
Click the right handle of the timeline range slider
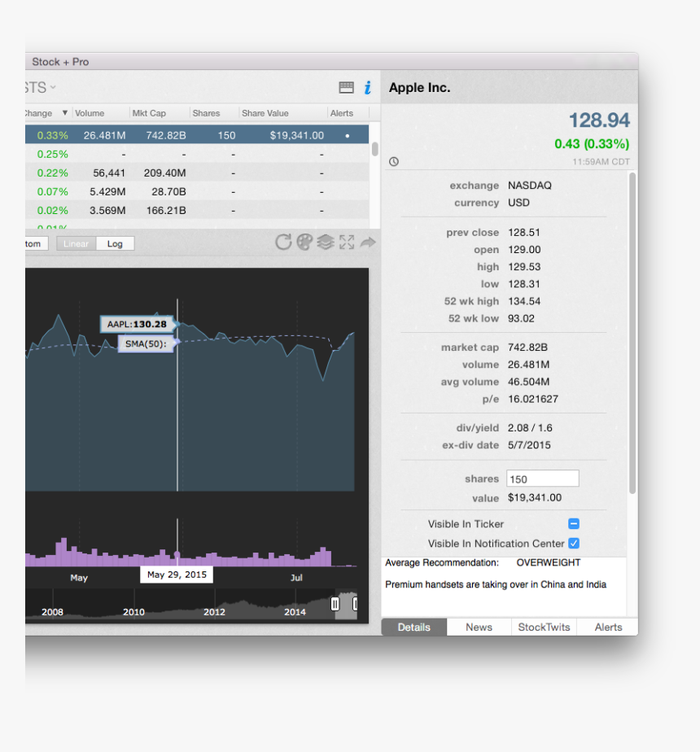coord(355,604)
